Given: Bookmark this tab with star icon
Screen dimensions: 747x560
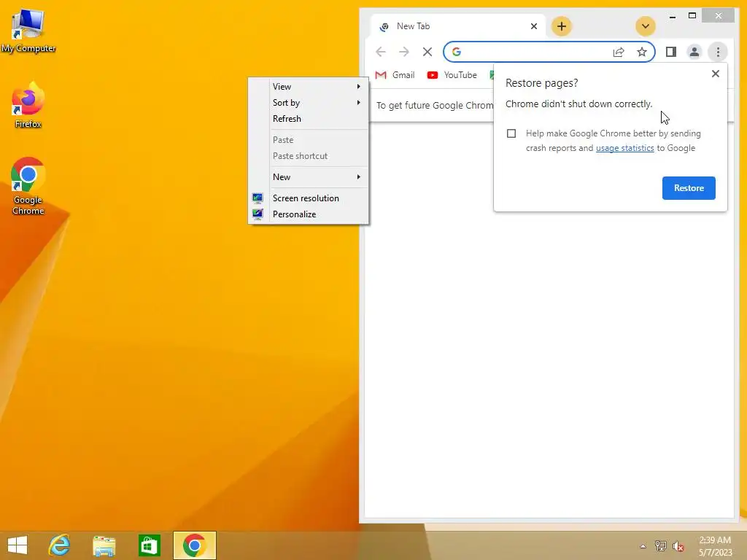Looking at the screenshot, I should coord(642,52).
